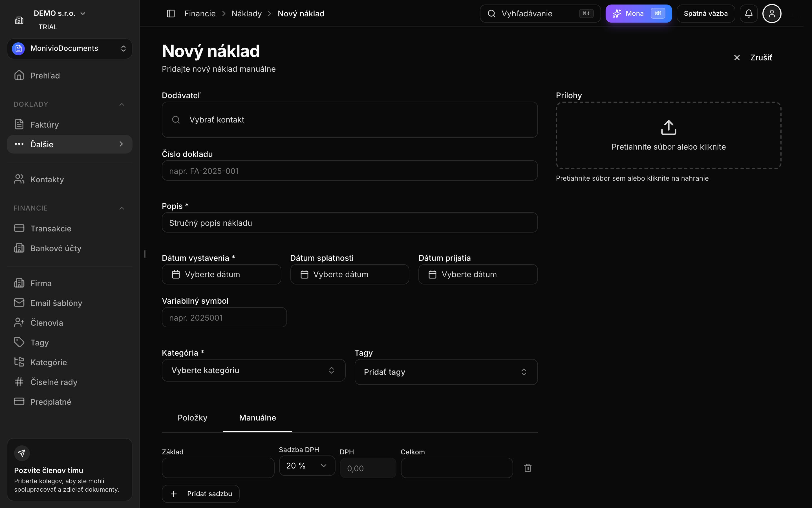Toggle the sidebar panel icon
Image resolution: width=812 pixels, height=508 pixels.
pyautogui.click(x=171, y=14)
